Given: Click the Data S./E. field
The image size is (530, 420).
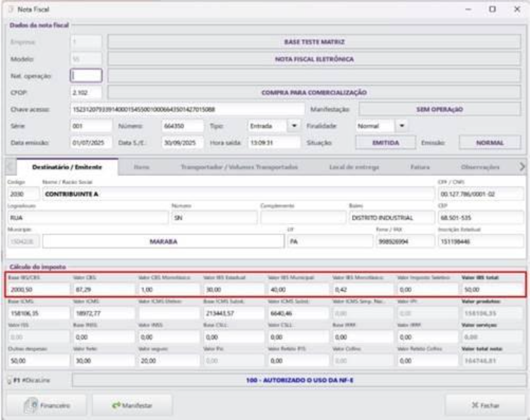Looking at the screenshot, I should [x=182, y=143].
